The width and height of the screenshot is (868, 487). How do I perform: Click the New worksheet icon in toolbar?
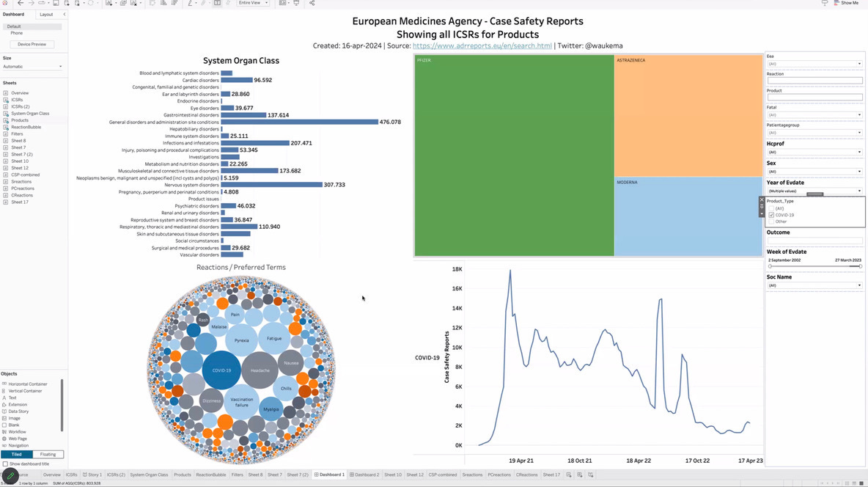(x=109, y=3)
